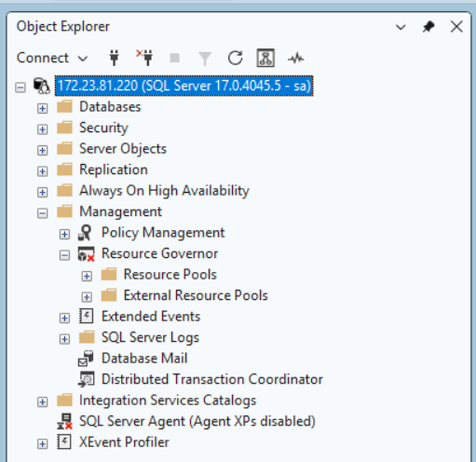Click the Replication folder icon
The image size is (476, 462).
tap(64, 170)
